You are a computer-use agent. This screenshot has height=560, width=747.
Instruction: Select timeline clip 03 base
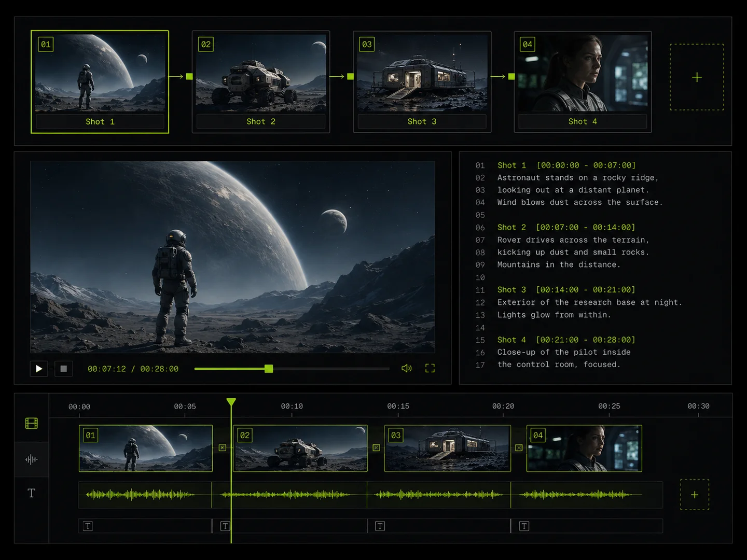pyautogui.click(x=448, y=449)
